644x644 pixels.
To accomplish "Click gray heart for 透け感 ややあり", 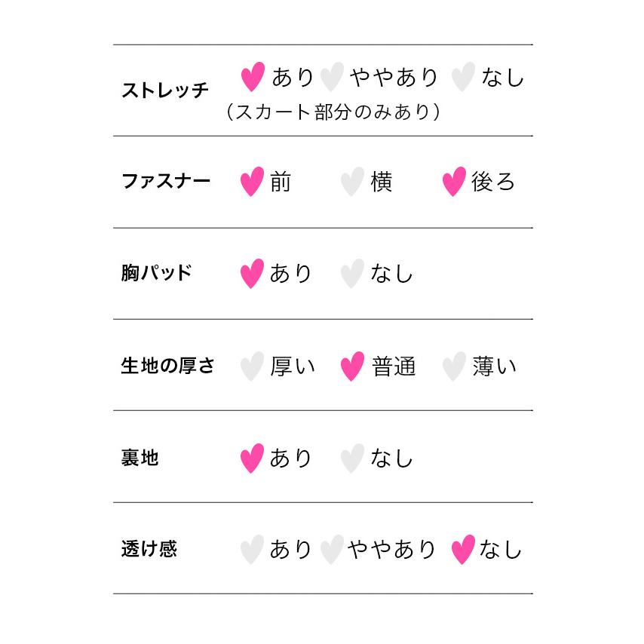I will click(332, 550).
